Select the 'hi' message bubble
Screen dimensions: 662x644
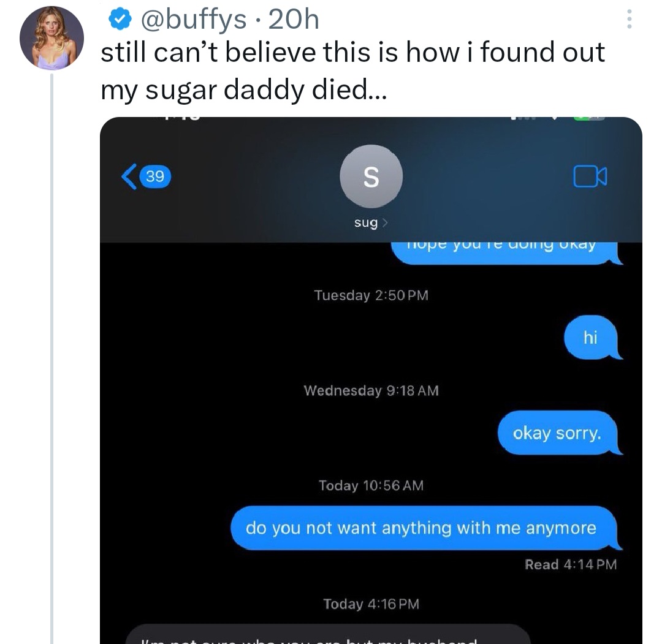tap(590, 338)
